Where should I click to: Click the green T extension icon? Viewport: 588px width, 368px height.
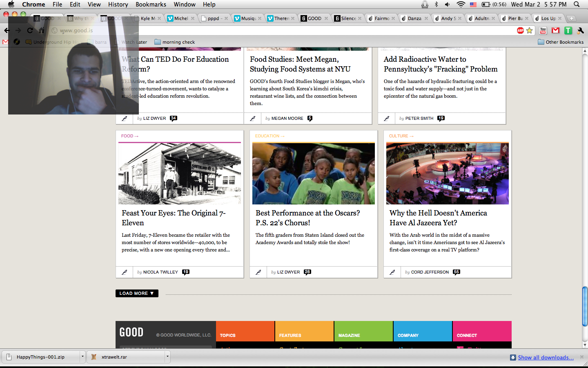[568, 31]
